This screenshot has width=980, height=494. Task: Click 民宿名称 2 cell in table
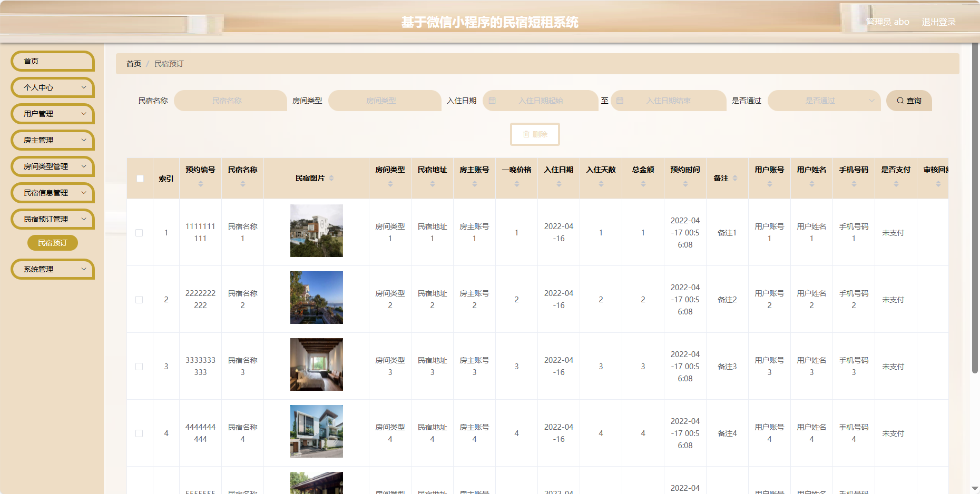point(242,299)
